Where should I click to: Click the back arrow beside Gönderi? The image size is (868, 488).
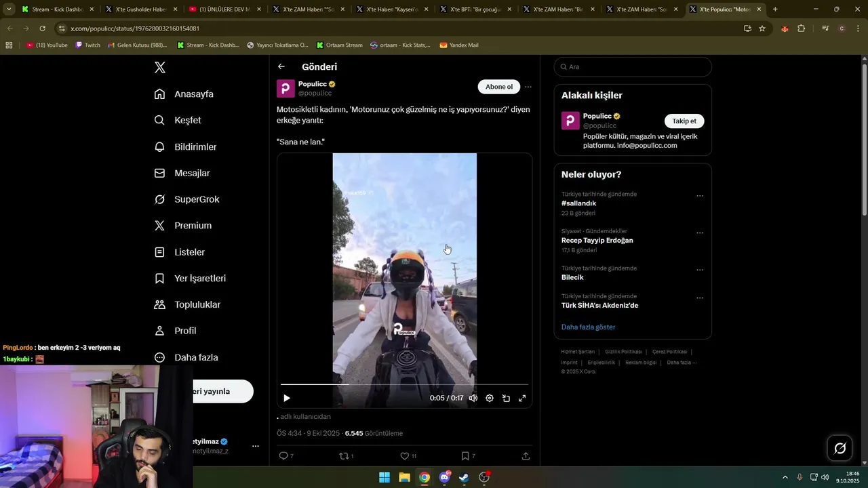point(281,66)
